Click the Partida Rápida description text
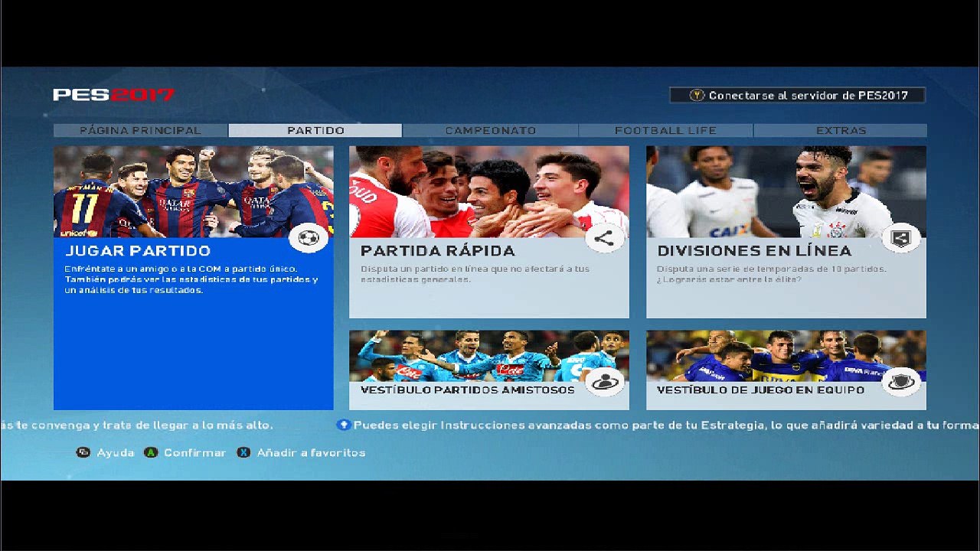The image size is (980, 551). pyautogui.click(x=475, y=274)
